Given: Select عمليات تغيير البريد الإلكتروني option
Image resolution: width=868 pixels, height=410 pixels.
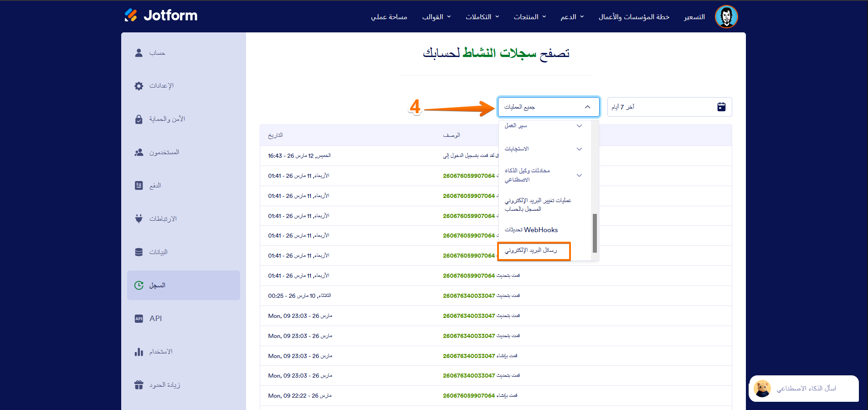Looking at the screenshot, I should point(538,205).
